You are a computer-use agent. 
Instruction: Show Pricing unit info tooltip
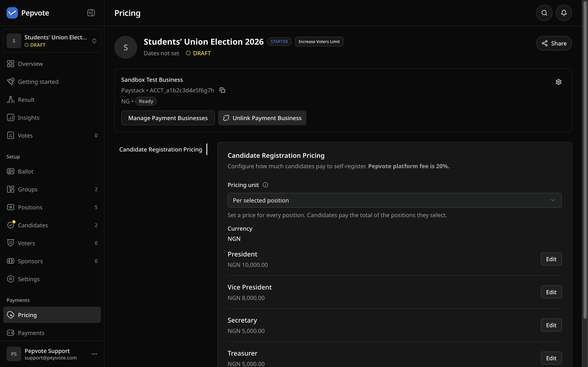265,185
